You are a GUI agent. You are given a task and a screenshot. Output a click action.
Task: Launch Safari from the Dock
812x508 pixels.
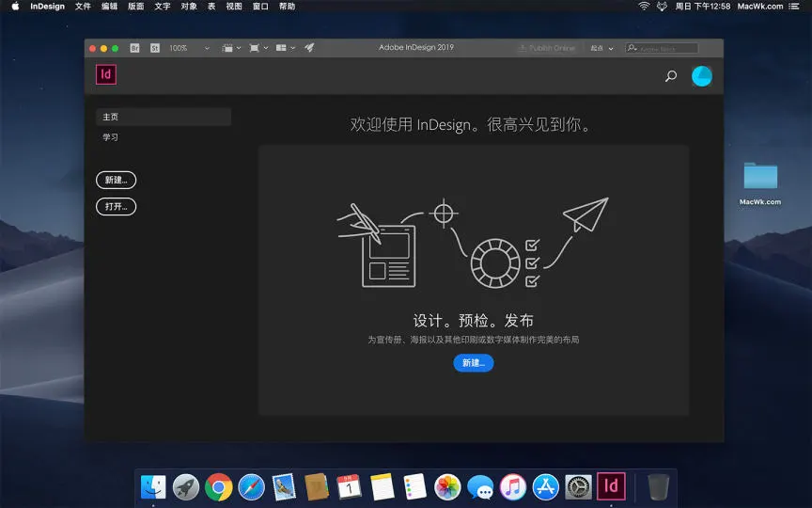(x=252, y=487)
